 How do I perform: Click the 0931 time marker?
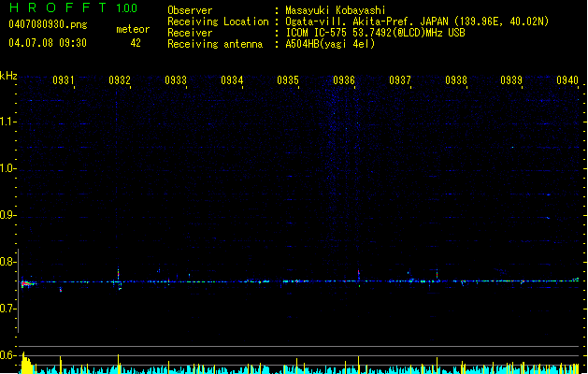point(64,80)
